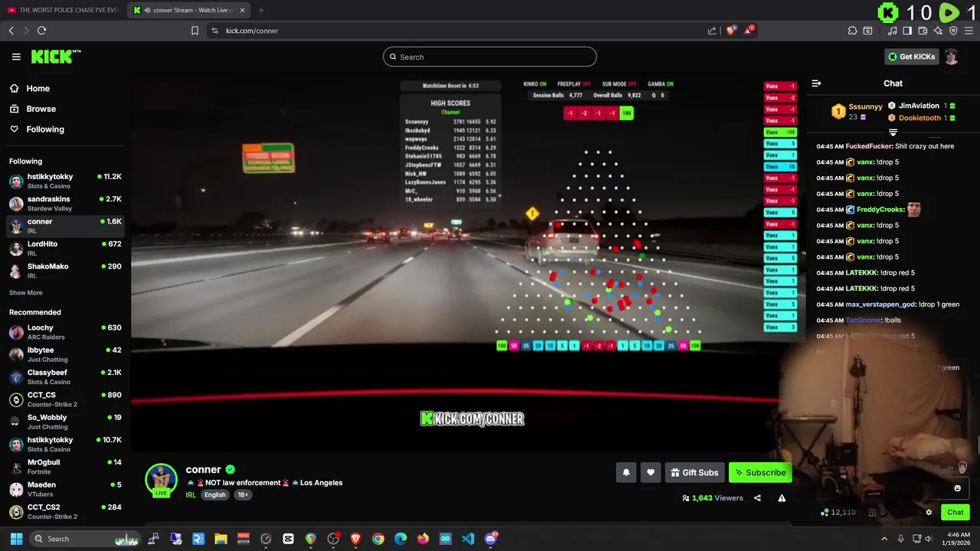Open Brave Rewards triangle icon

click(x=749, y=31)
